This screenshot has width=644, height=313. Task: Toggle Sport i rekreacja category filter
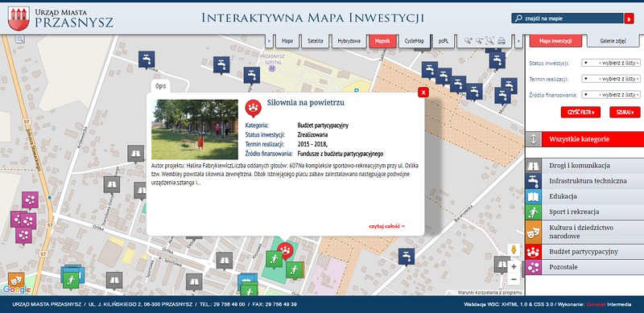[584, 212]
